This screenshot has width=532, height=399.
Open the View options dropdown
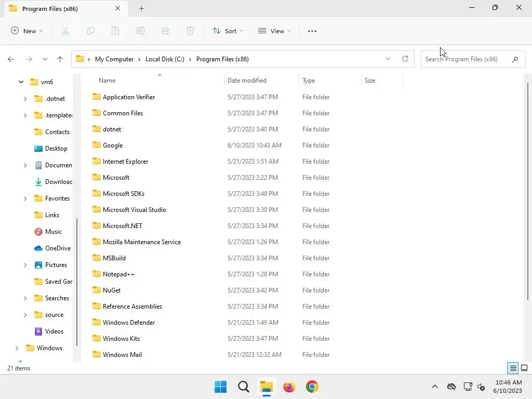coord(274,31)
